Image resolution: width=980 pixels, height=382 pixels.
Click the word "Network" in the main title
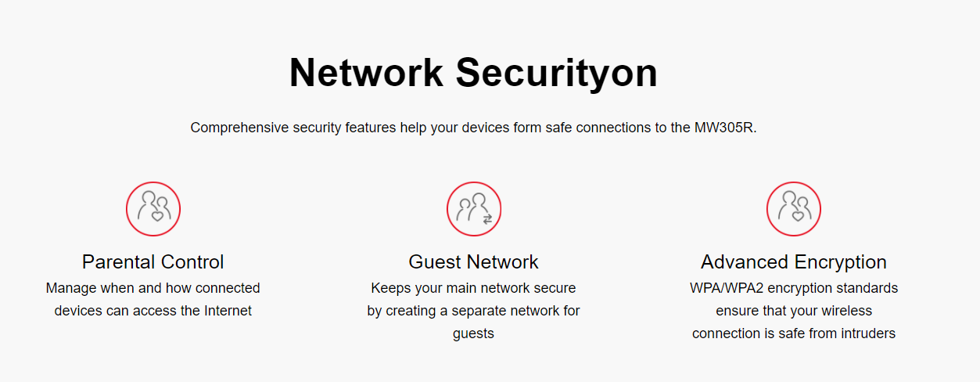[x=368, y=73]
